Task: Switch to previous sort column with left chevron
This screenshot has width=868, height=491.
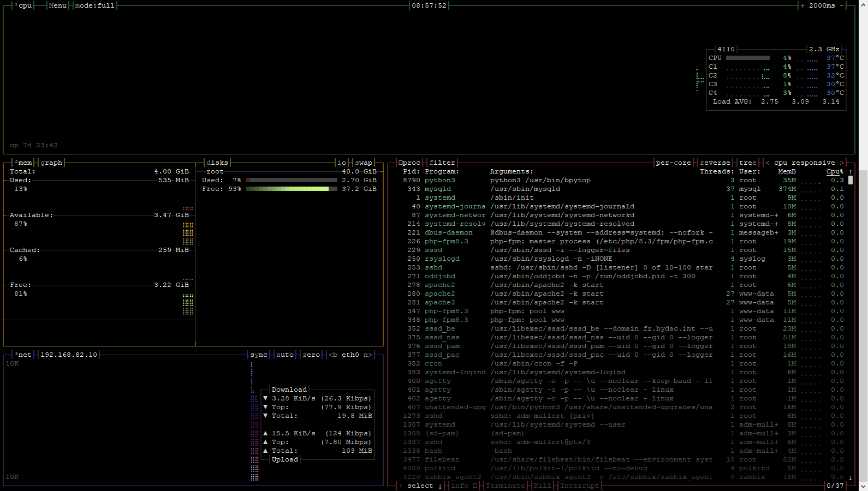Action: pyautogui.click(x=768, y=163)
